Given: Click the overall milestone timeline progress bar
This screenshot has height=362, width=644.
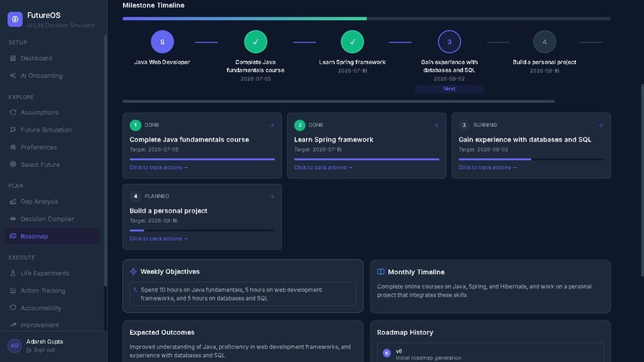Looking at the screenshot, I should (x=367, y=18).
